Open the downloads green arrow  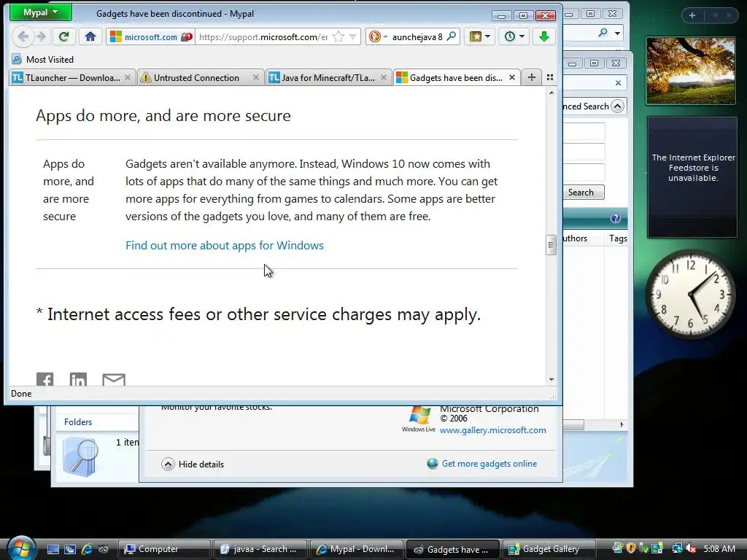point(544,36)
